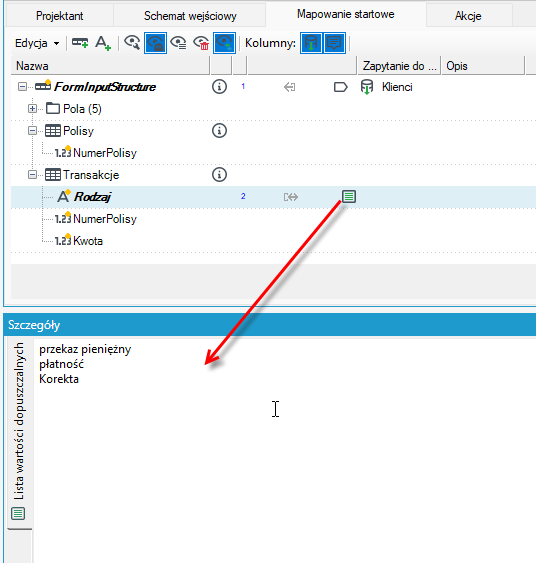Click the 'Zapytanie do ...' column header

(x=399, y=66)
